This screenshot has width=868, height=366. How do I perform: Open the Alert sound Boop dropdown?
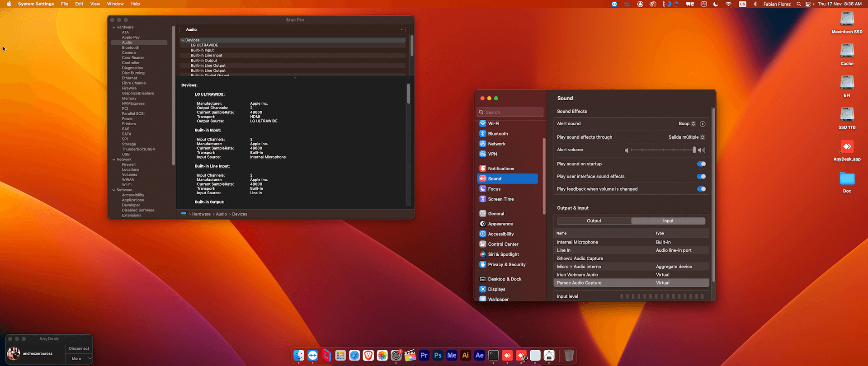[x=687, y=124]
